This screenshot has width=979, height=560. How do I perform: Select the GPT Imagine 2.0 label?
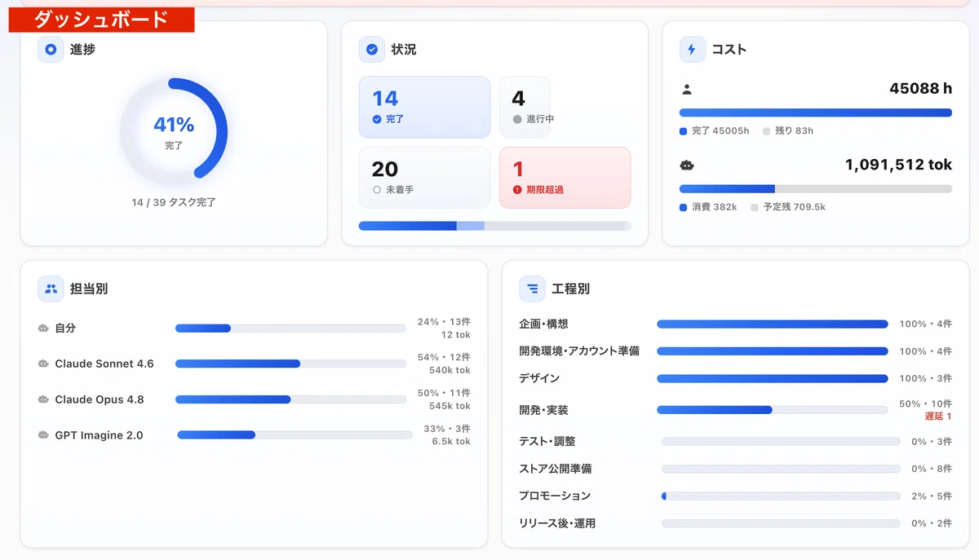pyautogui.click(x=99, y=436)
